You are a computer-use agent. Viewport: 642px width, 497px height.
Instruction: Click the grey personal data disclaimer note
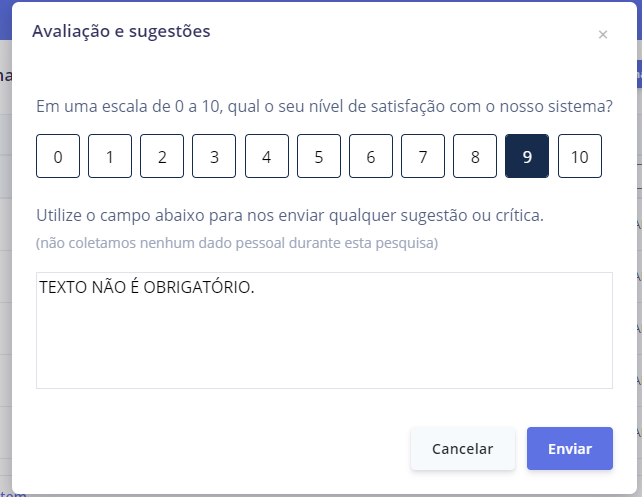(x=237, y=243)
